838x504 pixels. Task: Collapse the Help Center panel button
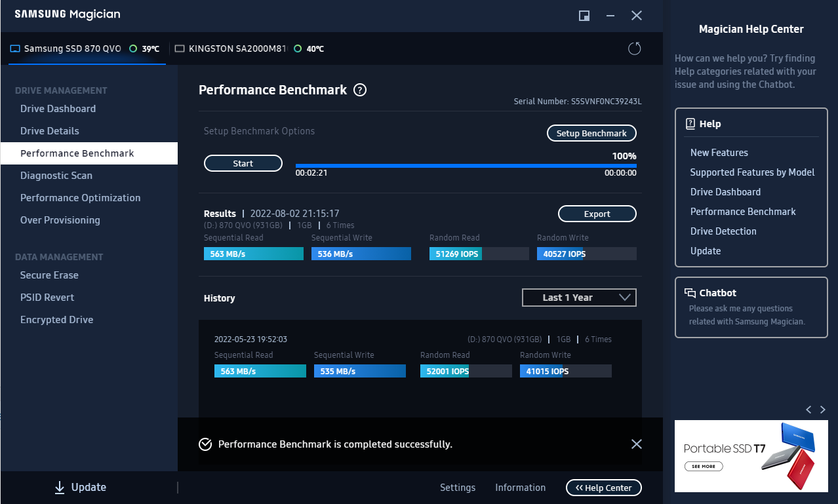click(603, 488)
